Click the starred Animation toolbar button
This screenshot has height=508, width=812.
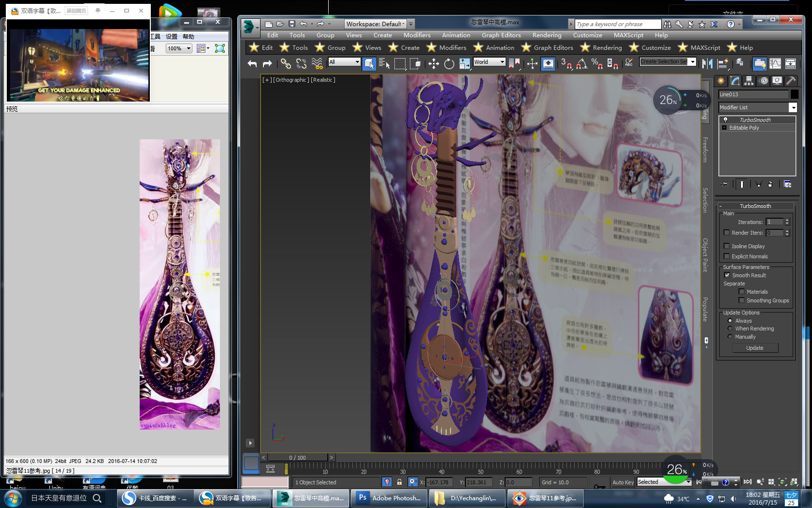(x=493, y=47)
